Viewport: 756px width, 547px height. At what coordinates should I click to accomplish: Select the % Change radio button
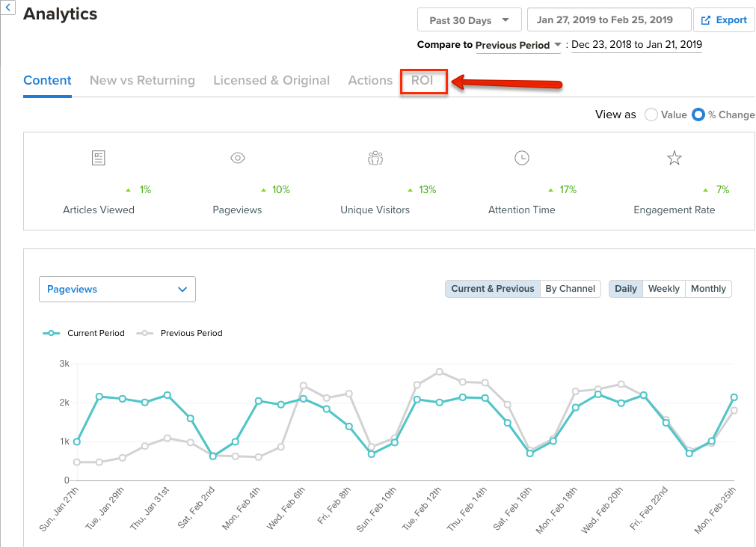coord(698,114)
